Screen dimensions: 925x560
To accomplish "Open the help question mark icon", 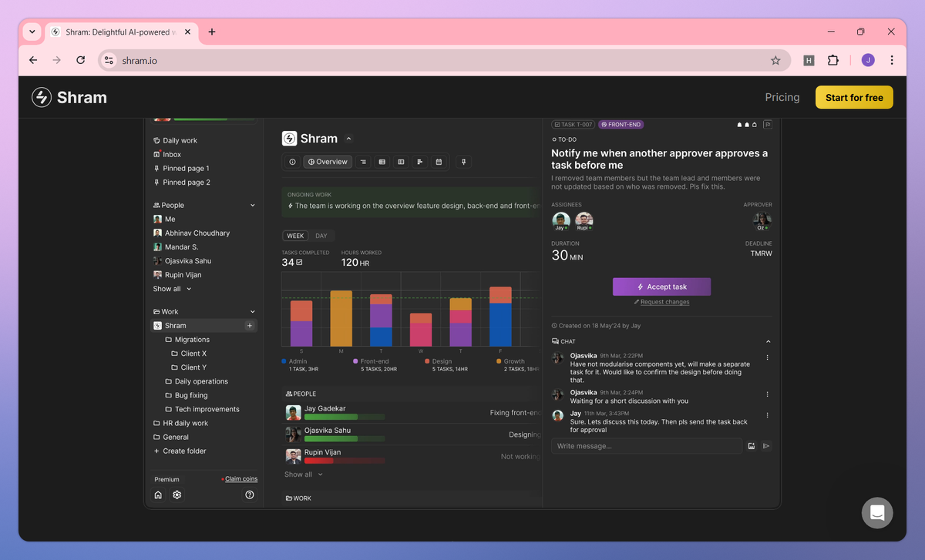I will click(x=250, y=495).
